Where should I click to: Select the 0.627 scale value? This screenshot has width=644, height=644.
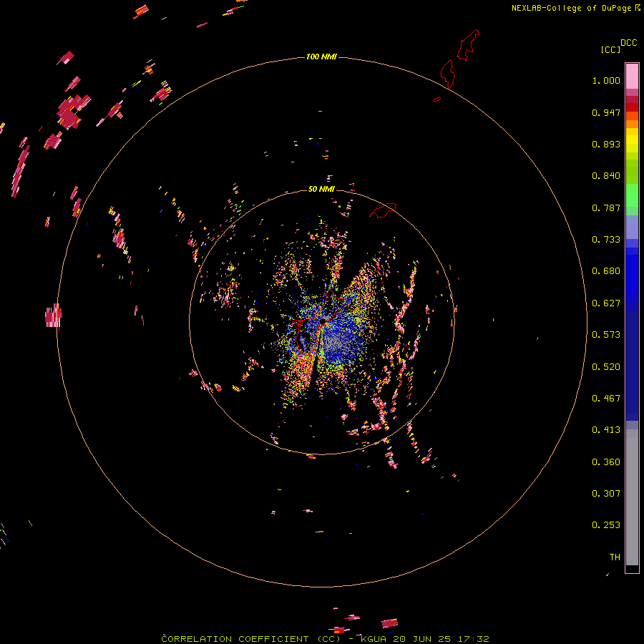click(606, 303)
